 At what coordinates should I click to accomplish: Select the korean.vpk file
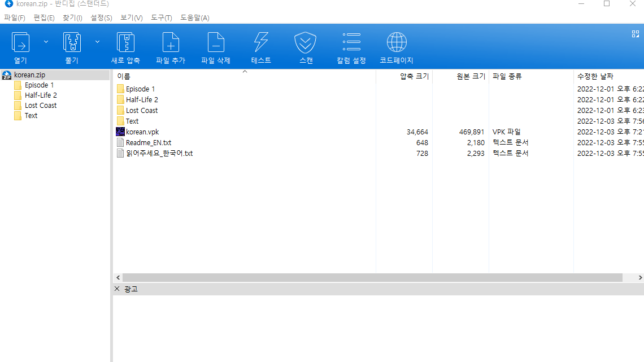(x=142, y=132)
